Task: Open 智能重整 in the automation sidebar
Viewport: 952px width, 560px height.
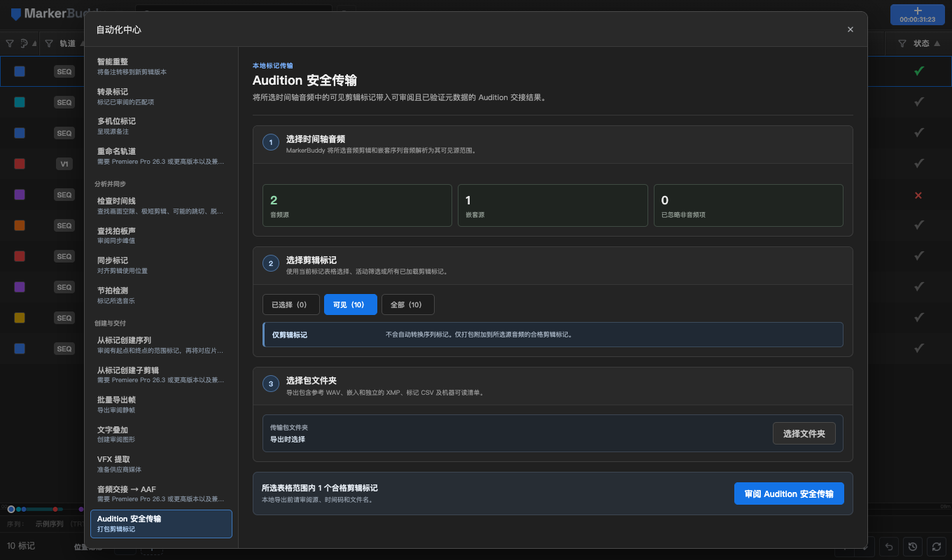Action: 161,66
